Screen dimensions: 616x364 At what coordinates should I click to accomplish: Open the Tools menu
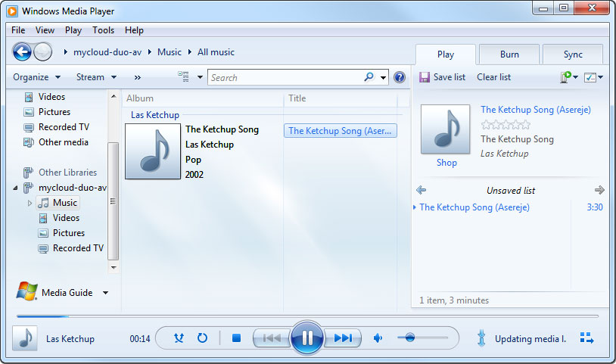pos(104,30)
